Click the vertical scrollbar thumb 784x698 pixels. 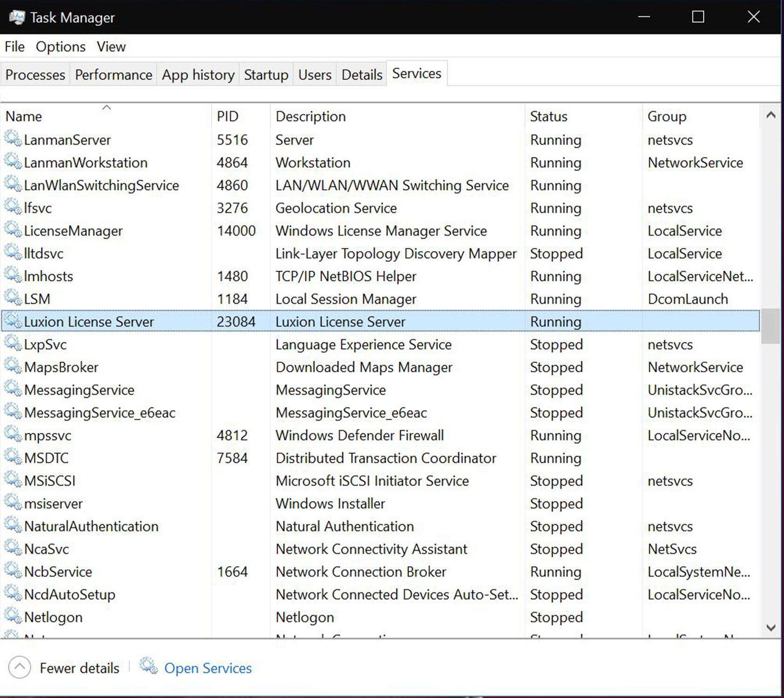tap(771, 326)
